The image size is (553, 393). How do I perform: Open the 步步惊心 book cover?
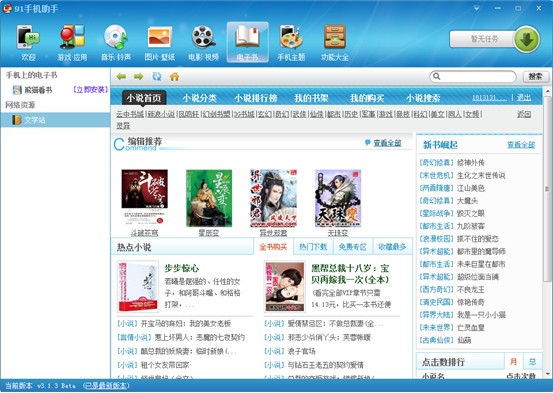point(138,286)
